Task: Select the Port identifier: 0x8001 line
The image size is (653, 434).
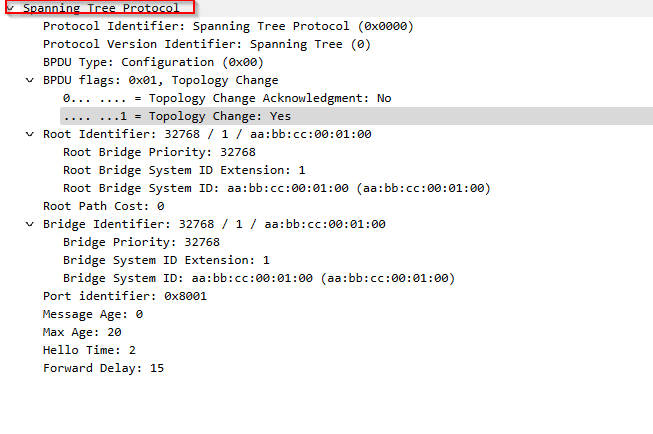Action: [125, 296]
